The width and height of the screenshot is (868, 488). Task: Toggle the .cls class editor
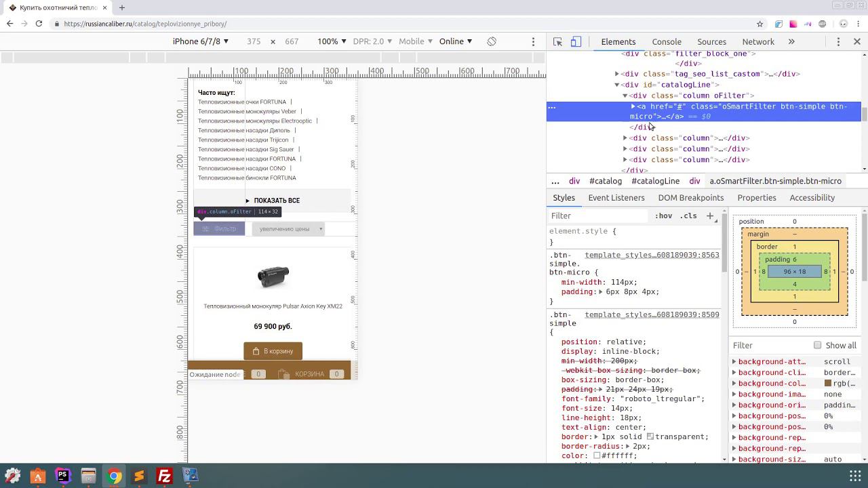(688, 216)
